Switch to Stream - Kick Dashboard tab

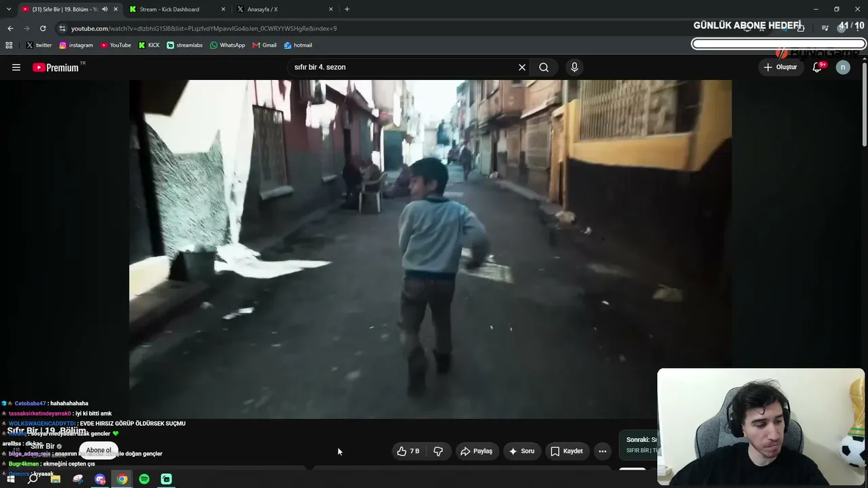click(170, 9)
